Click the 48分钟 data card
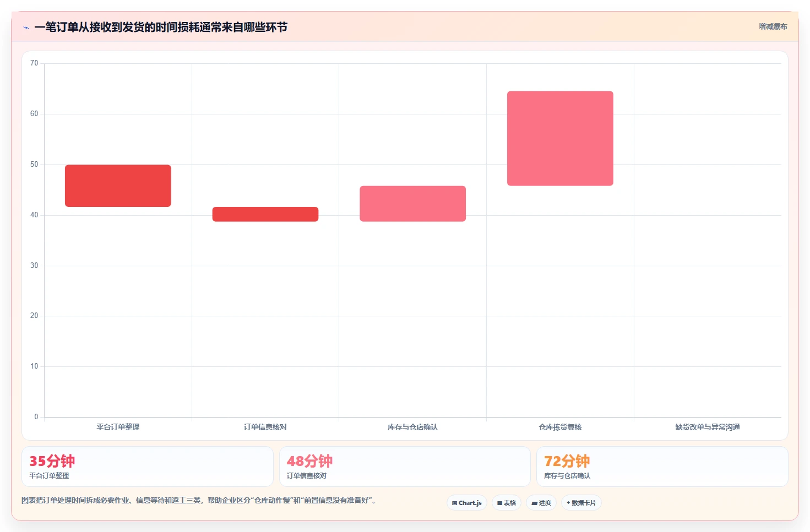810x532 pixels. point(405,467)
